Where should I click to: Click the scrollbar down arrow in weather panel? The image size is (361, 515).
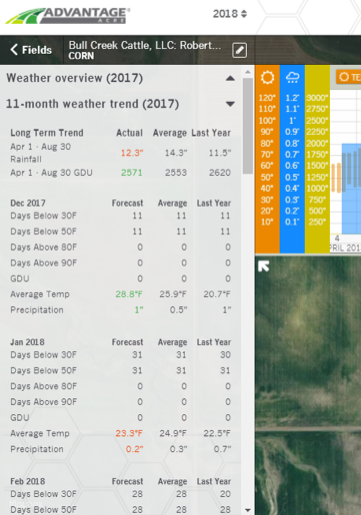[x=248, y=510]
